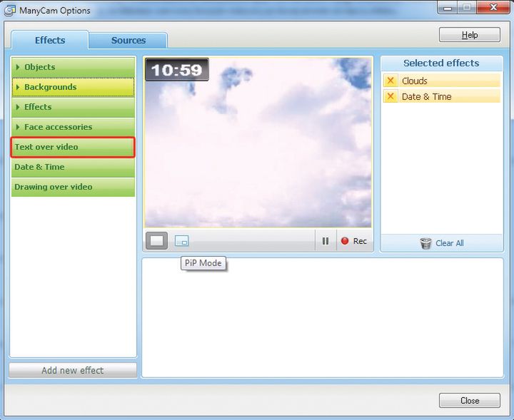Remove the Clouds effect with its X icon
Image resolution: width=514 pixels, height=420 pixels.
[390, 81]
